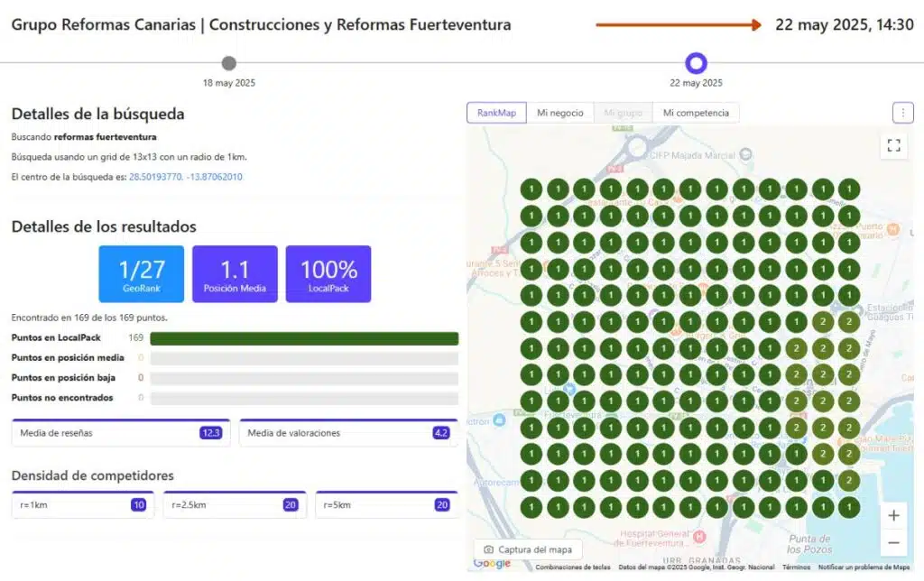The image size is (924, 581).
Task: Open the search center coordinates link
Action: [x=185, y=177]
